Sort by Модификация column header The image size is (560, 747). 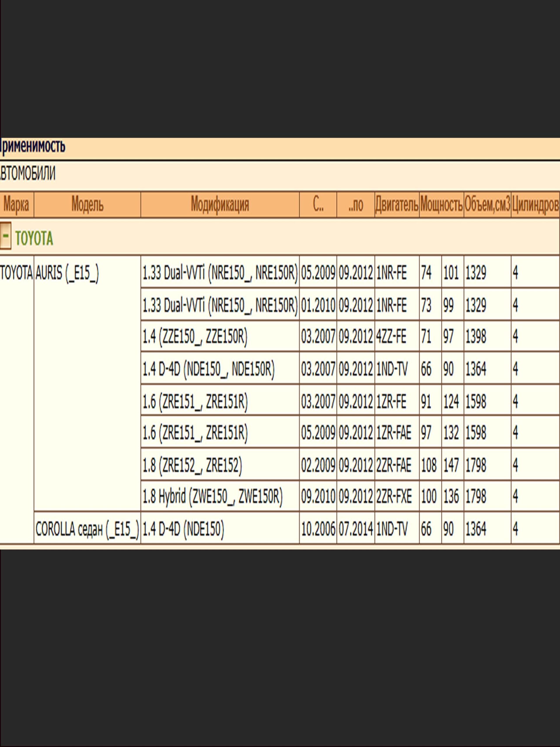pos(220,205)
